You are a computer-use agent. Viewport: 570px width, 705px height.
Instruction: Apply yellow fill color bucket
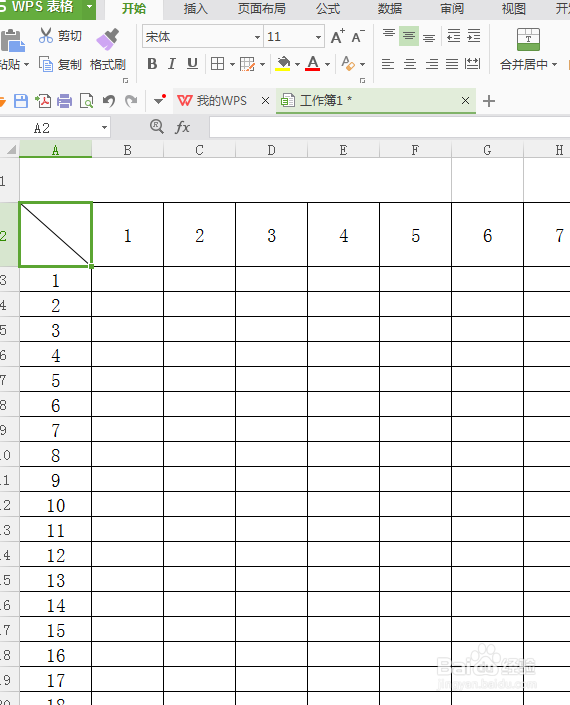pos(283,64)
